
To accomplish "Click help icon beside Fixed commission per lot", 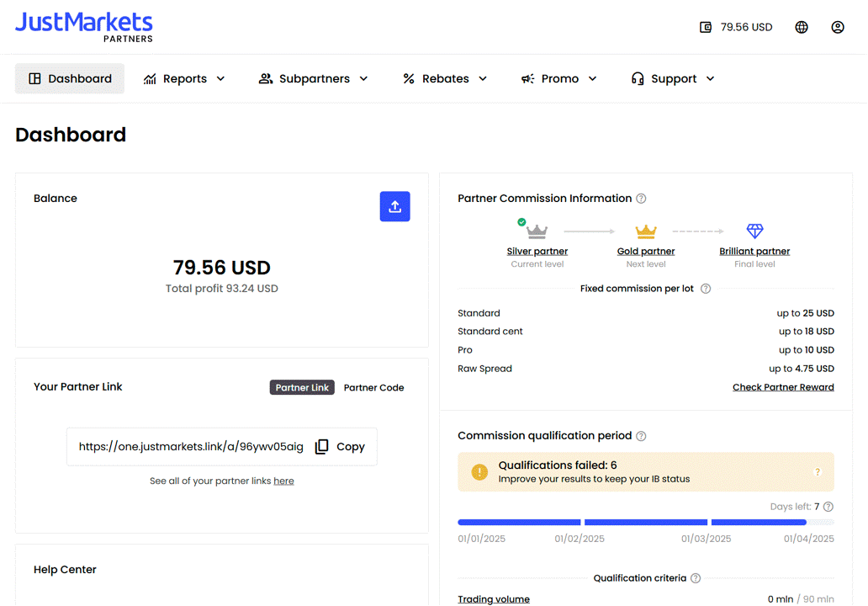I will (x=705, y=289).
